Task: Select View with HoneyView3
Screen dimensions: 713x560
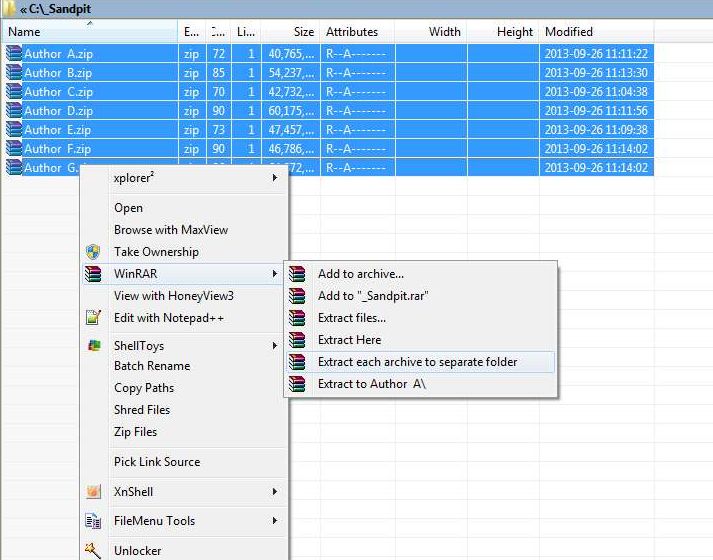Action: pyautogui.click(x=174, y=296)
